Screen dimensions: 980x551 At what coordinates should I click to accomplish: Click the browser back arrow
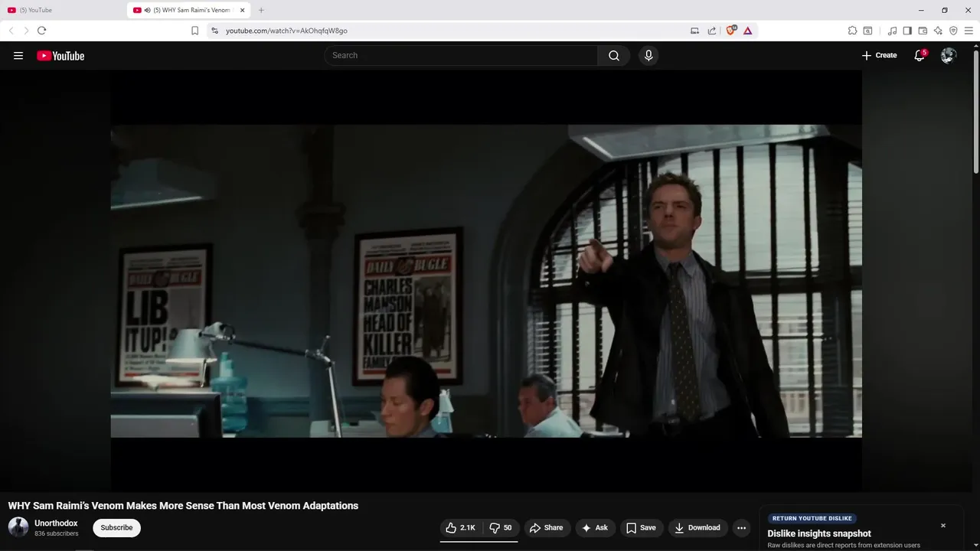[x=11, y=31]
